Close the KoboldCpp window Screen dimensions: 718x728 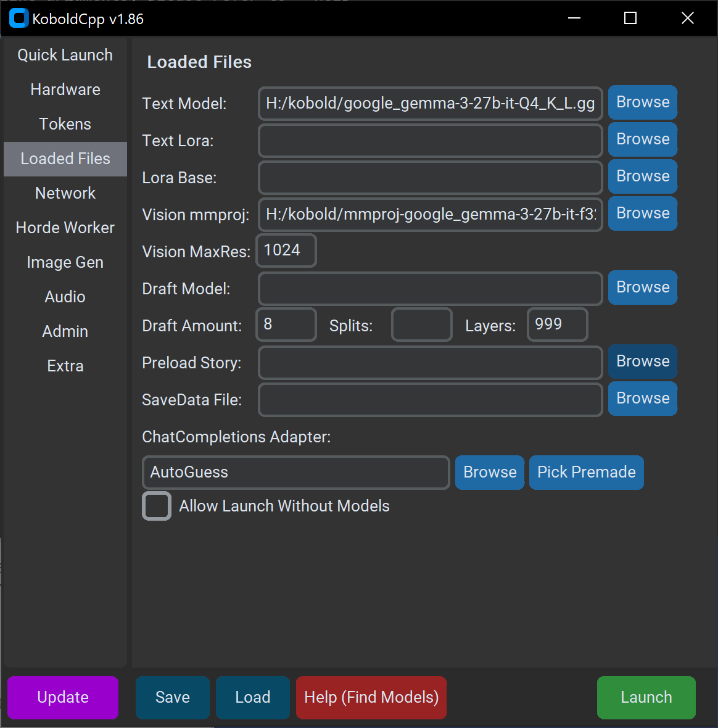(687, 18)
